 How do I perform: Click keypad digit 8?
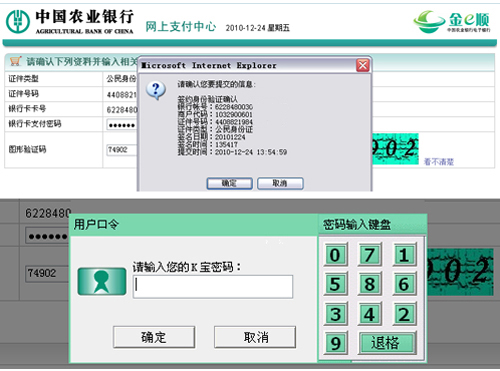(x=369, y=284)
